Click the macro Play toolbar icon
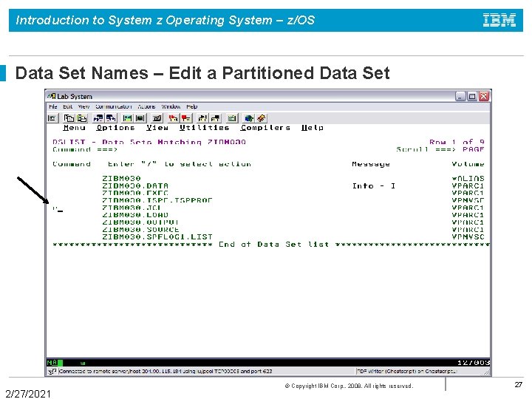This screenshot has width=532, height=399. (x=202, y=118)
